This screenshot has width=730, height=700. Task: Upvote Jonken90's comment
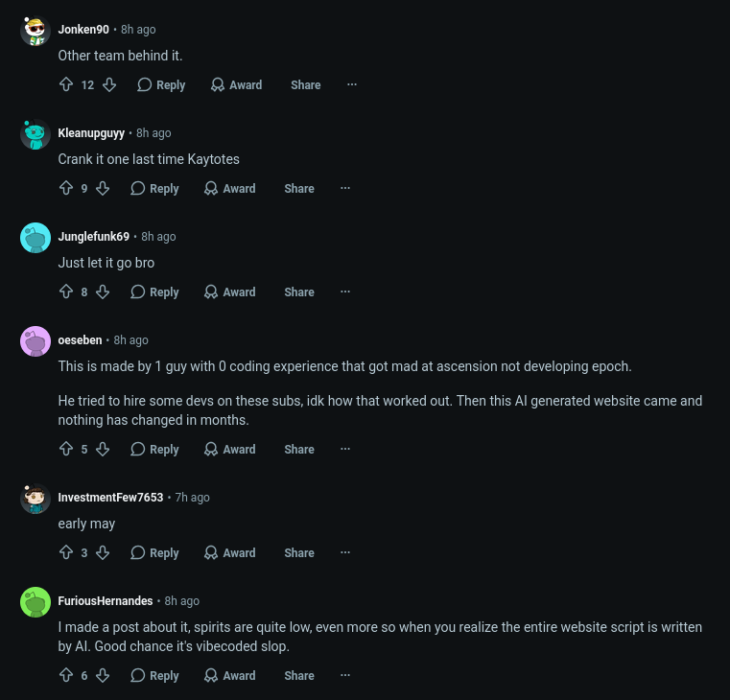[66, 84]
